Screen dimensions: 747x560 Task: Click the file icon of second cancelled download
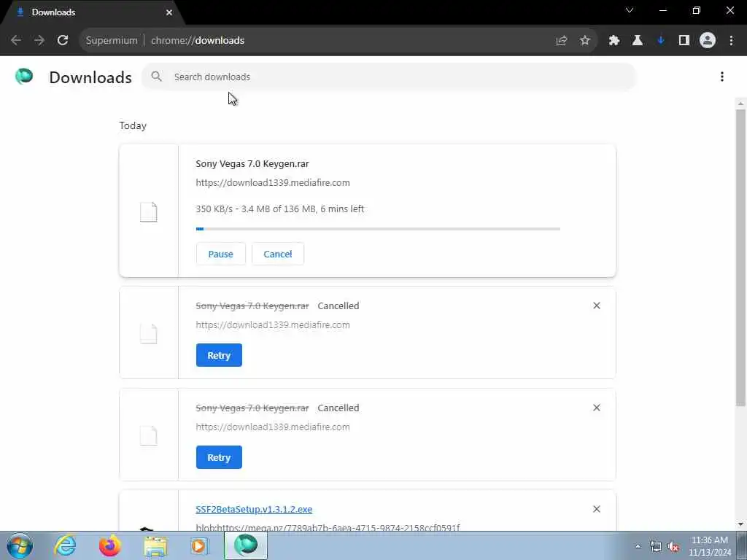[x=148, y=435]
